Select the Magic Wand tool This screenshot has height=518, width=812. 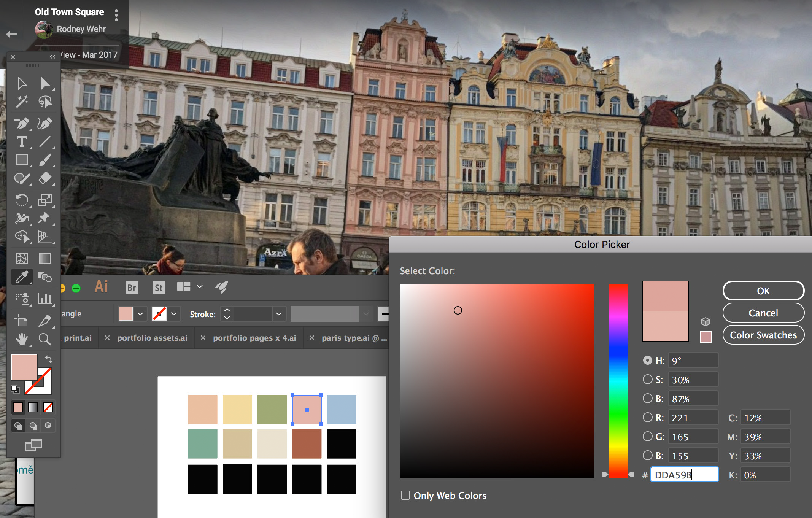(22, 102)
